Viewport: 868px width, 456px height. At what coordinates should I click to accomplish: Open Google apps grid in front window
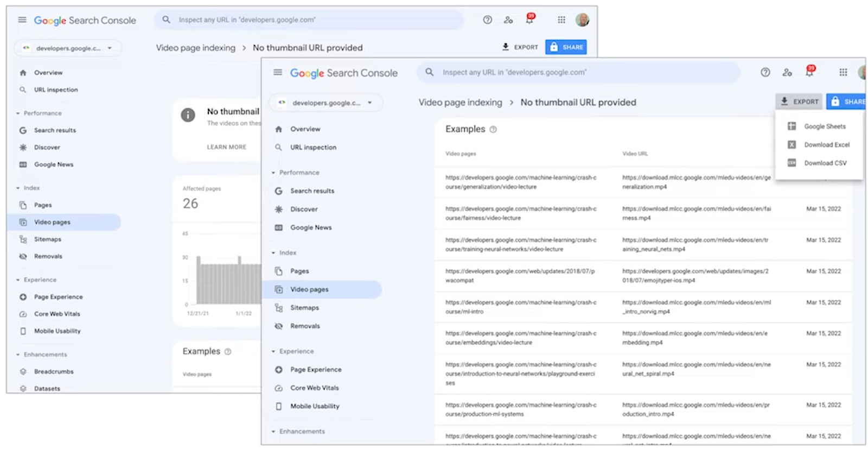click(x=843, y=72)
